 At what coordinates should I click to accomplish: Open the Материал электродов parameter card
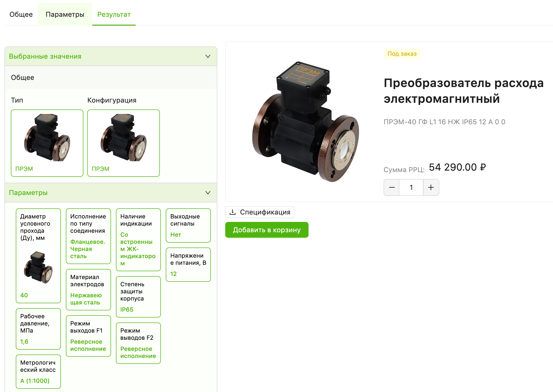(88, 290)
